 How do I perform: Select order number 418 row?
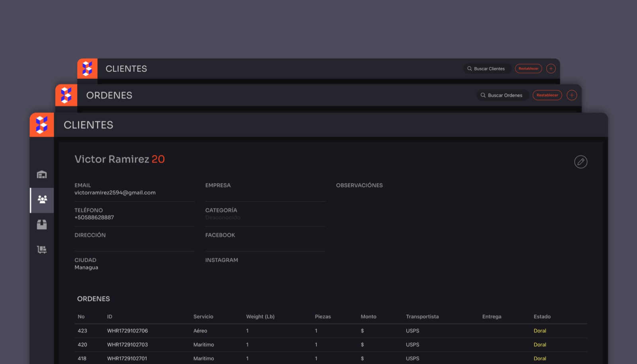[82, 358]
